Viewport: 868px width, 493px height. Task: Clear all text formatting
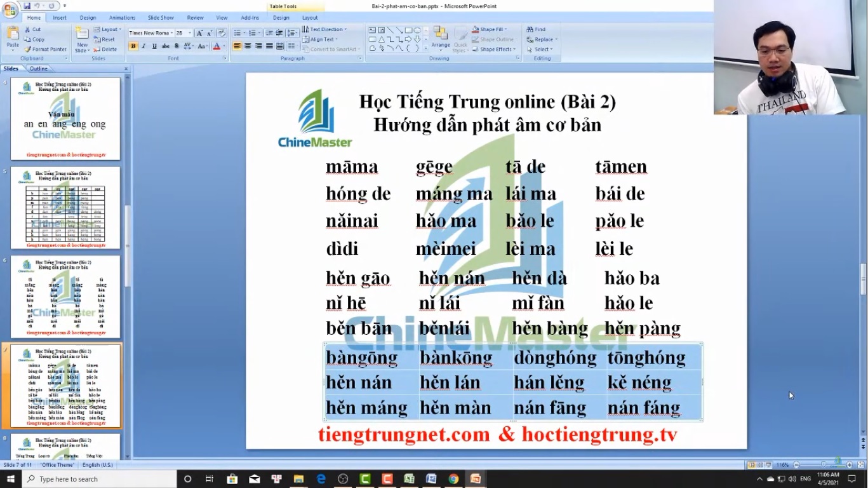(222, 33)
